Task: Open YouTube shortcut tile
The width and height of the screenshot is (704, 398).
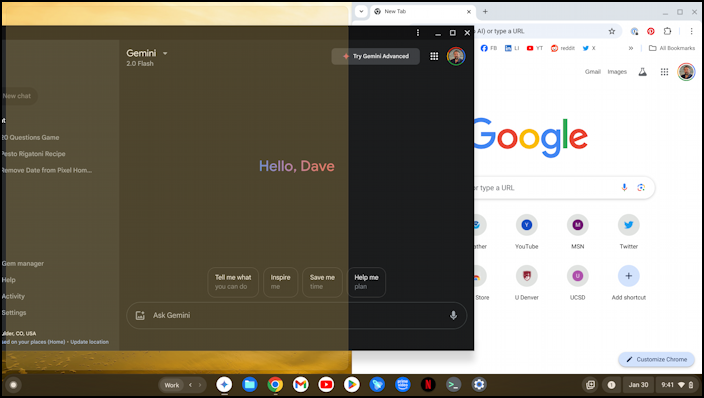Action: 527,232
